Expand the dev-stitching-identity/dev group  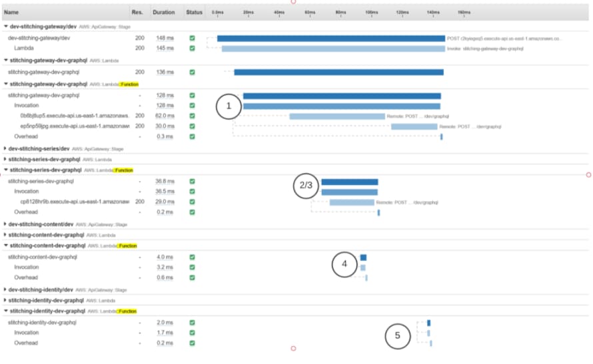coord(5,289)
